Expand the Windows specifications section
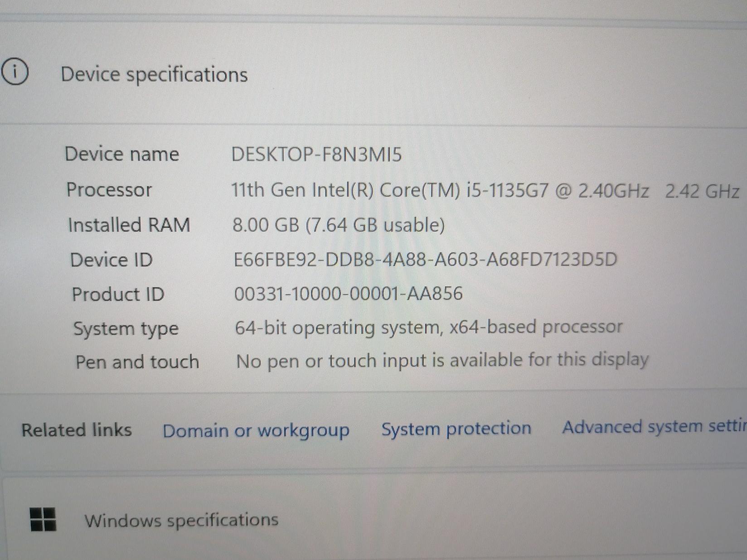The width and height of the screenshot is (747, 560). (181, 520)
